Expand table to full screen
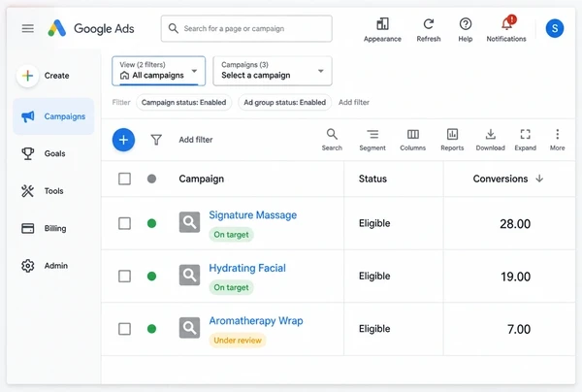Viewport: 582px width, 392px height. [x=525, y=140]
